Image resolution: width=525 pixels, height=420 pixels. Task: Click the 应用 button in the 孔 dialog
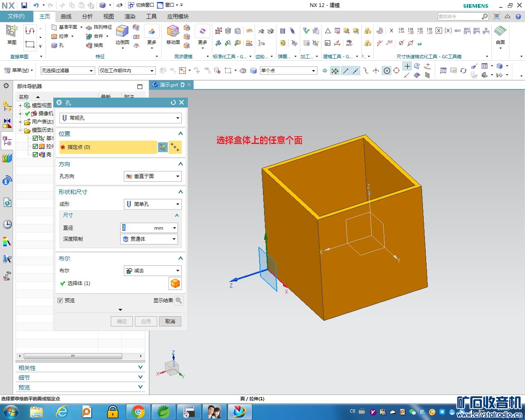146,322
